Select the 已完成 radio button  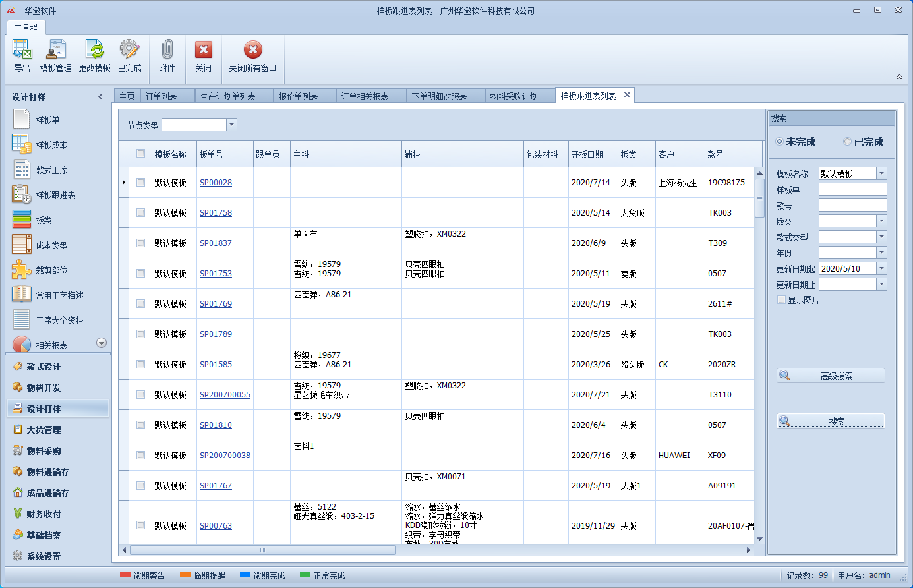[848, 142]
